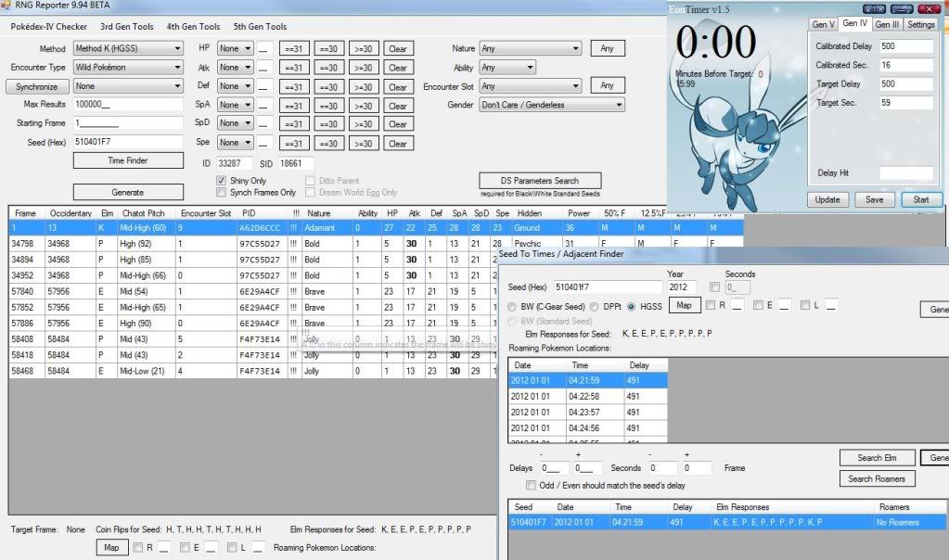Open the Time Finder

coord(128,160)
